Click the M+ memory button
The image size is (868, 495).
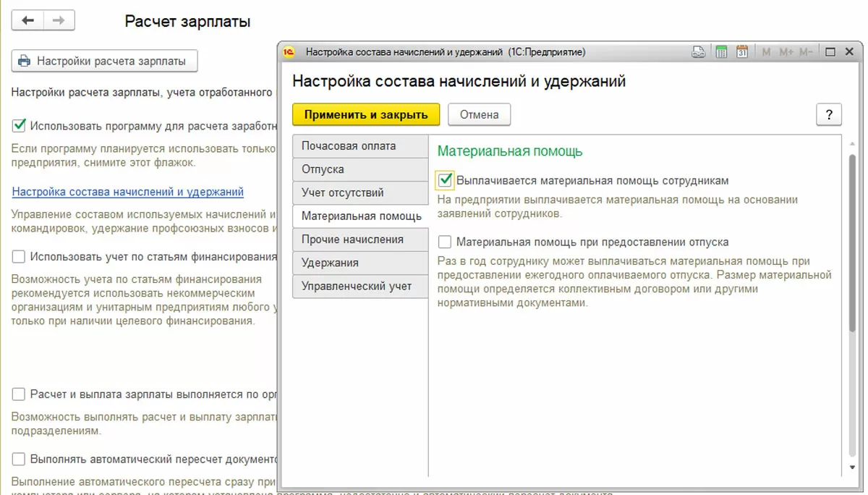click(787, 51)
